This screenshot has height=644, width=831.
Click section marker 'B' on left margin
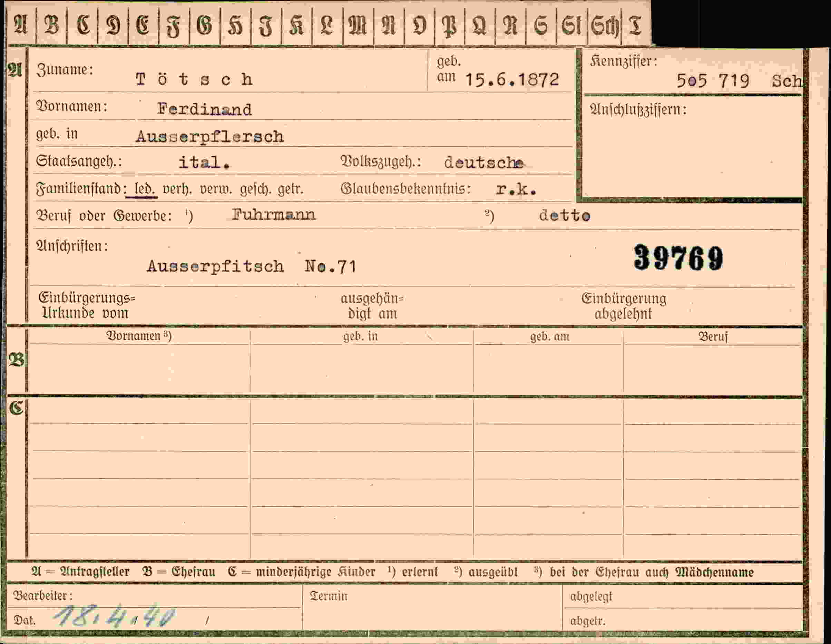pos(17,360)
